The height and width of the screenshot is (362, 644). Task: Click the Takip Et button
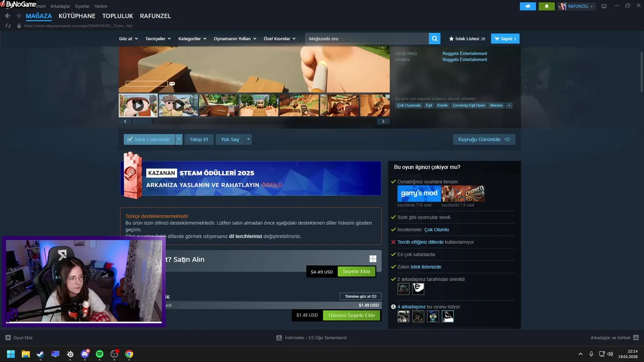click(199, 139)
